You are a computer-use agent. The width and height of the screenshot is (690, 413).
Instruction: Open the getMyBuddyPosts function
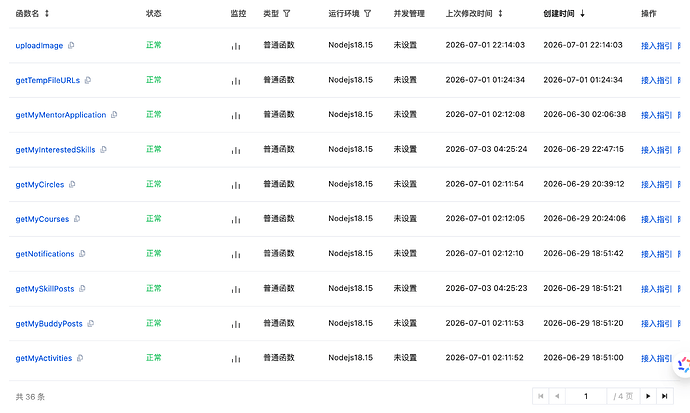point(49,323)
